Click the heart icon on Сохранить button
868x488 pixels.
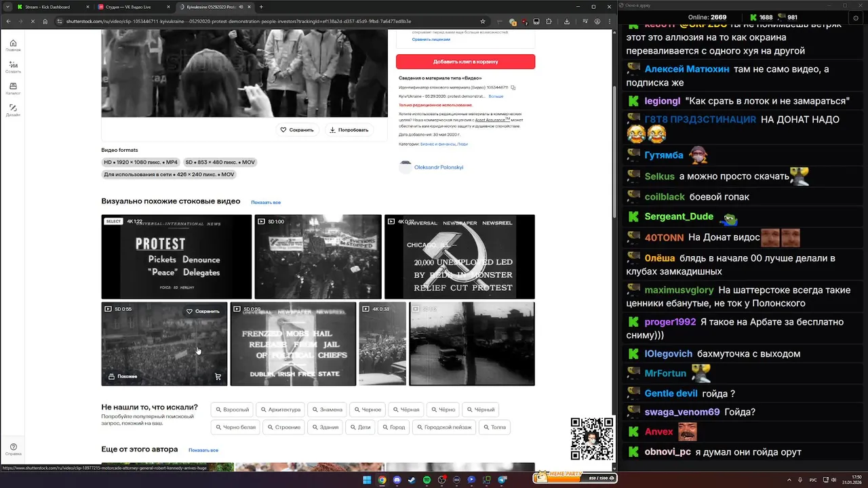point(283,129)
